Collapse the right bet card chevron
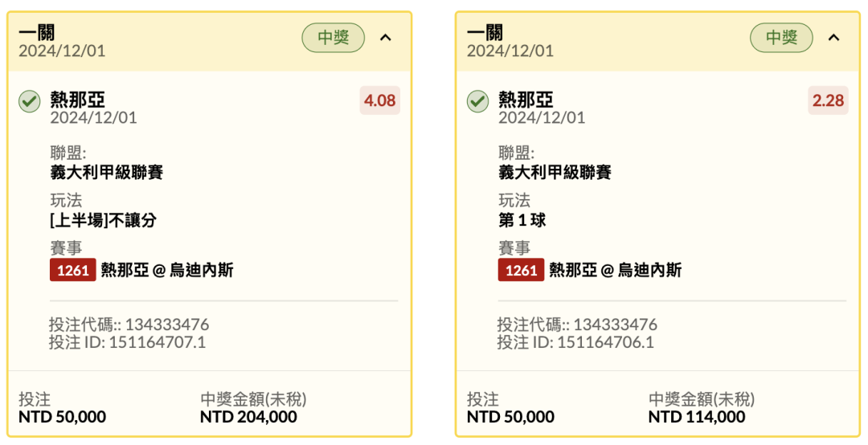868x445 pixels. [833, 38]
